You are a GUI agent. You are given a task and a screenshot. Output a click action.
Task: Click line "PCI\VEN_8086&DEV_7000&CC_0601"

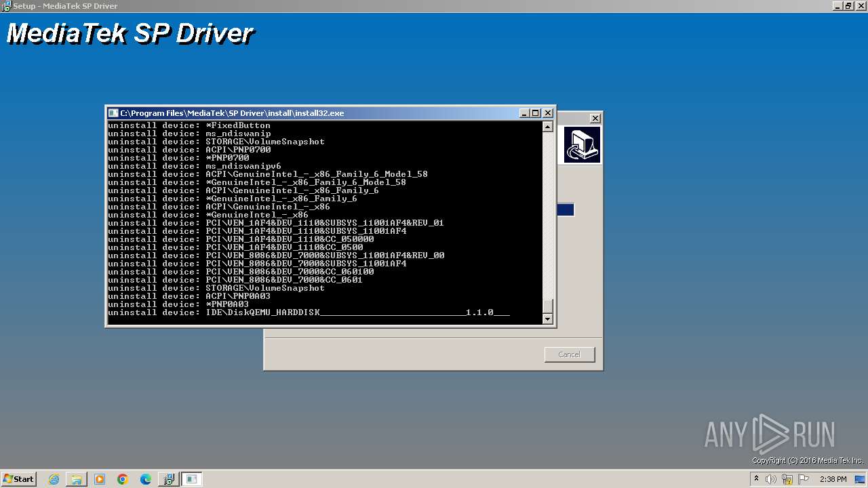(x=284, y=280)
